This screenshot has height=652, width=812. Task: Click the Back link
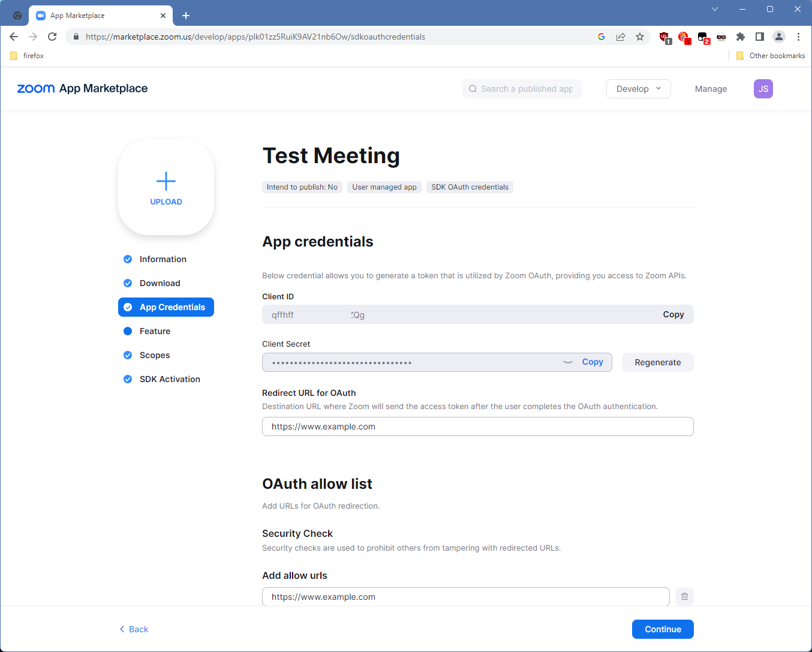(x=134, y=629)
